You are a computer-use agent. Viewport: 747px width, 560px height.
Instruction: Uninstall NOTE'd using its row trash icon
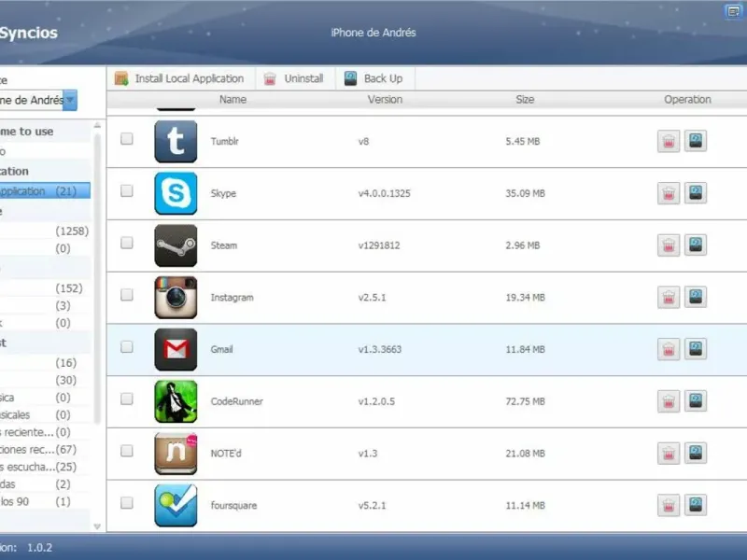pos(669,454)
